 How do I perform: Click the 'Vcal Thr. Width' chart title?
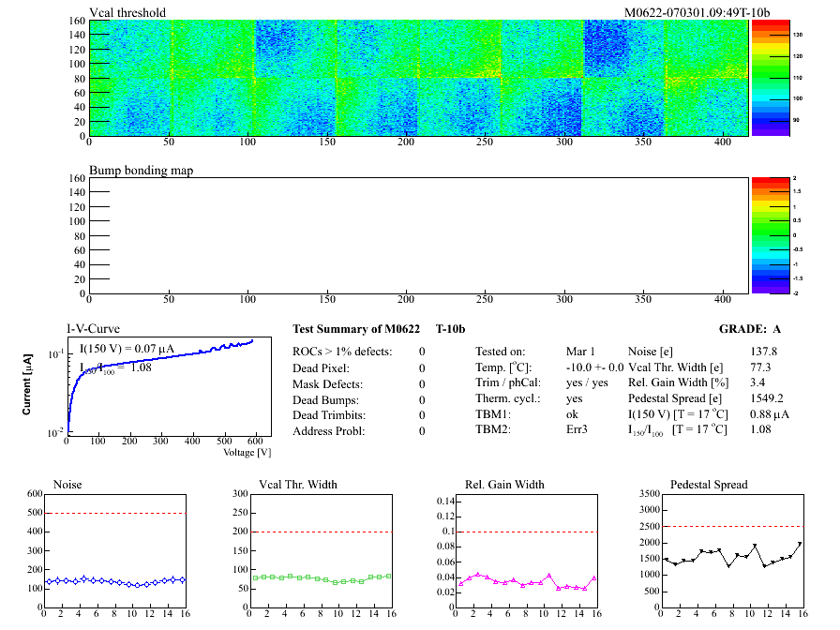pos(297,485)
